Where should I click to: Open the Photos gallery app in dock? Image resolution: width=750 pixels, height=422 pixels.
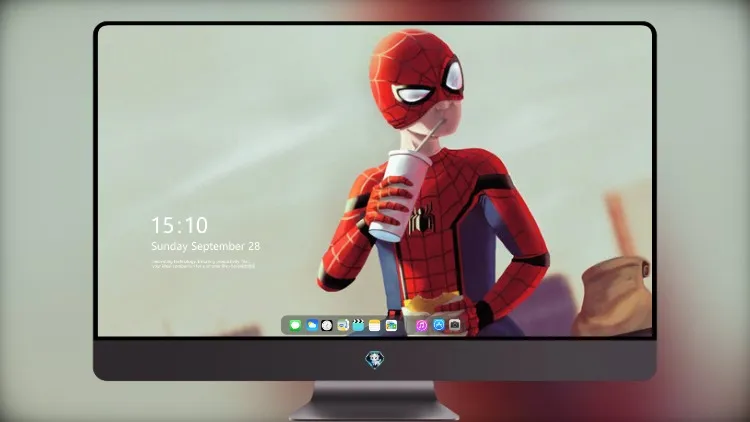(391, 325)
